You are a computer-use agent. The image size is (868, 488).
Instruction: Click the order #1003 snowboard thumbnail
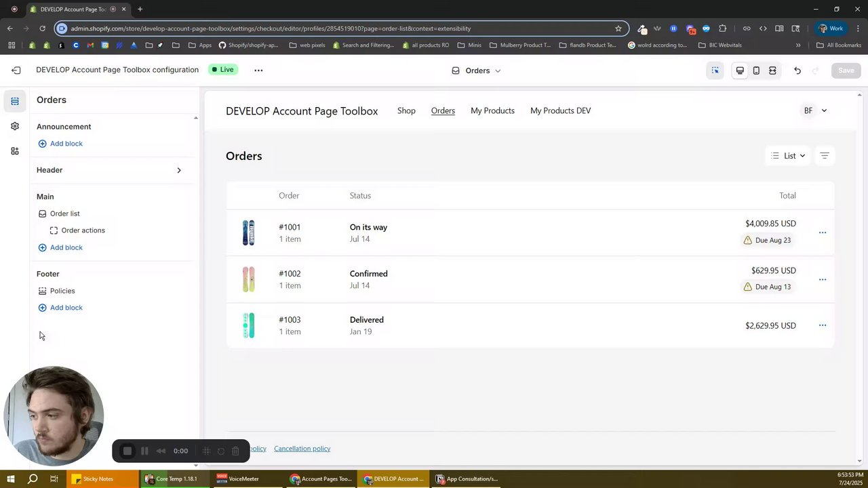tap(249, 325)
